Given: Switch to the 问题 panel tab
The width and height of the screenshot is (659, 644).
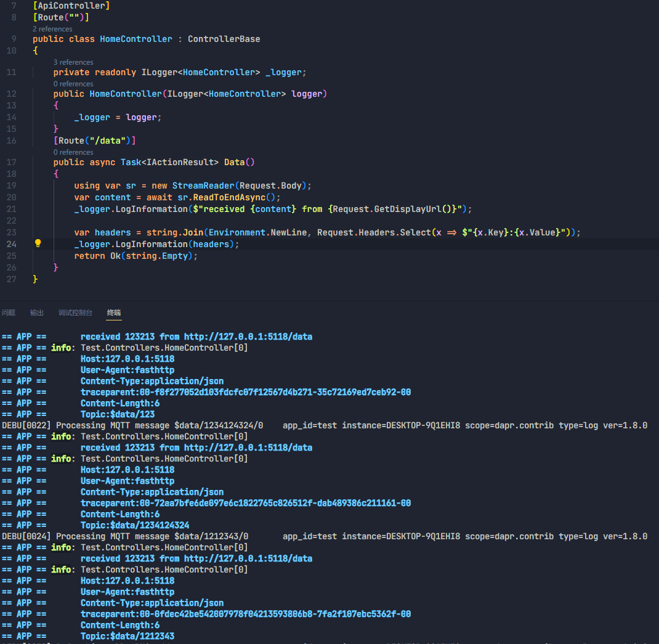Looking at the screenshot, I should point(9,312).
